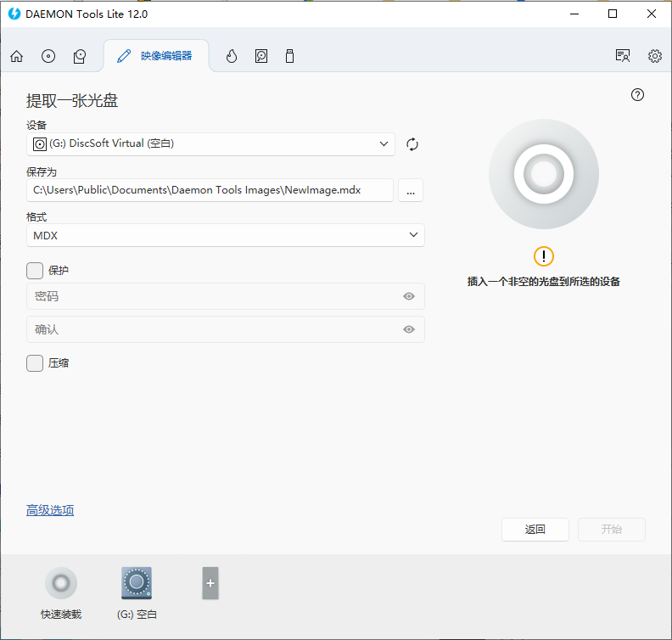Click the 返回 button

(x=535, y=530)
